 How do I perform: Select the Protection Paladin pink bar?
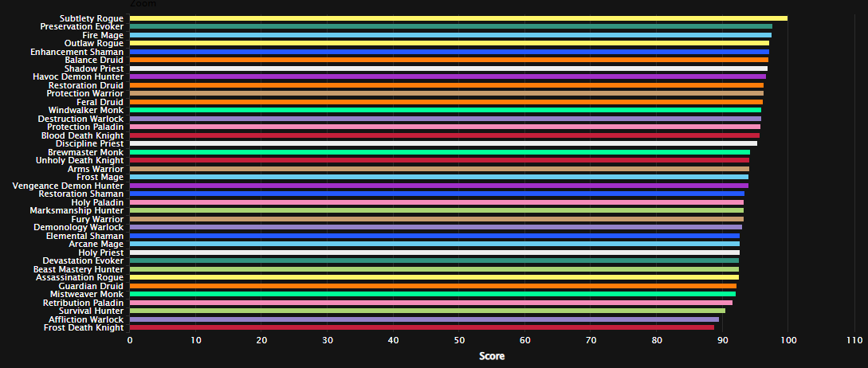click(x=445, y=127)
